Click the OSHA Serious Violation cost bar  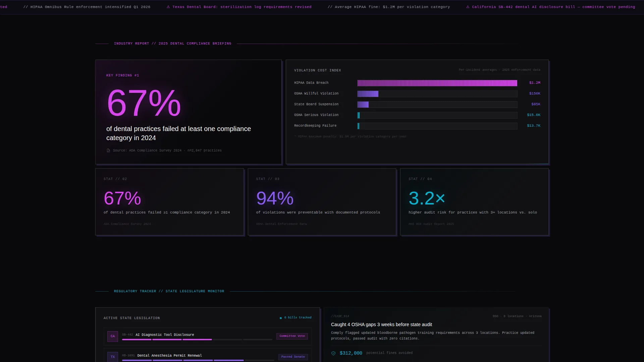[x=437, y=115]
